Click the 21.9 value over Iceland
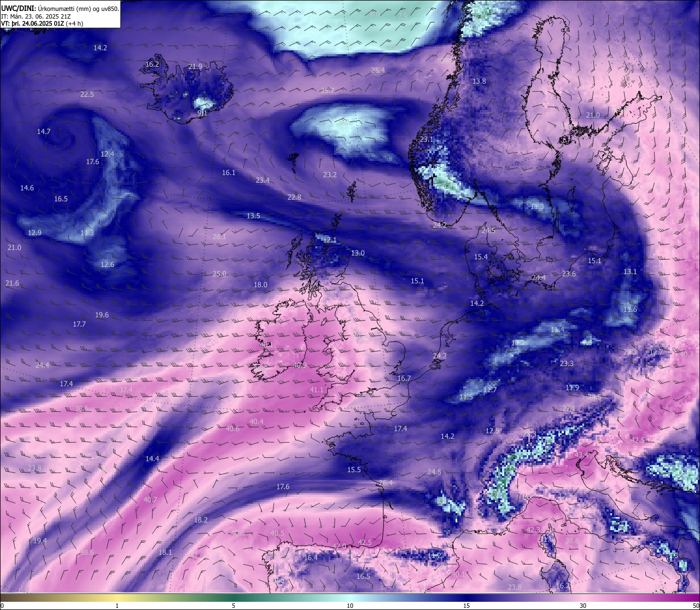The image size is (700, 610). point(195,67)
